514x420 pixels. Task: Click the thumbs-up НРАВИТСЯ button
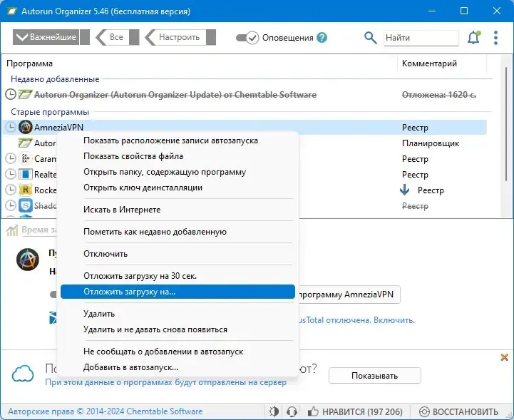click(355, 411)
